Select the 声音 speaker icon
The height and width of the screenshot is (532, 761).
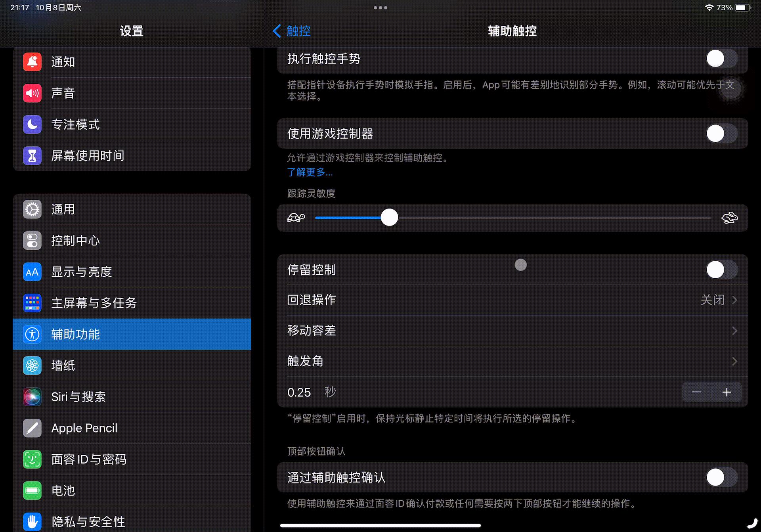click(x=32, y=93)
